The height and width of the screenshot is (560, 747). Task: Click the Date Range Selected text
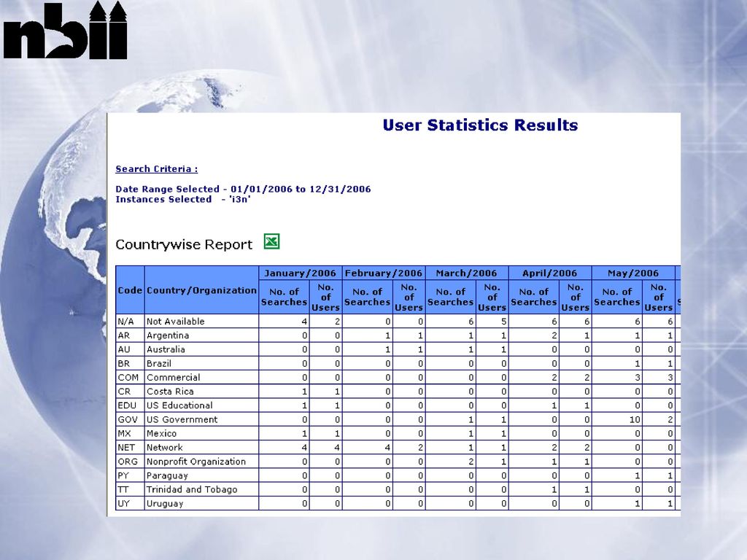(x=243, y=189)
